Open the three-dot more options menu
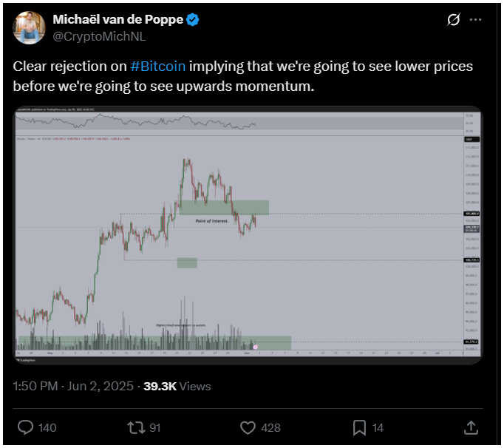The height and width of the screenshot is (448, 504). [x=475, y=20]
